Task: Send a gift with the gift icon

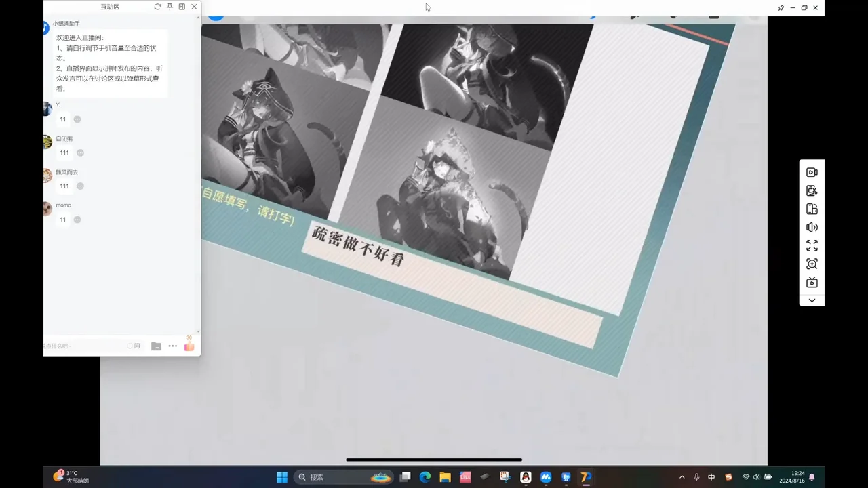Action: tap(189, 346)
